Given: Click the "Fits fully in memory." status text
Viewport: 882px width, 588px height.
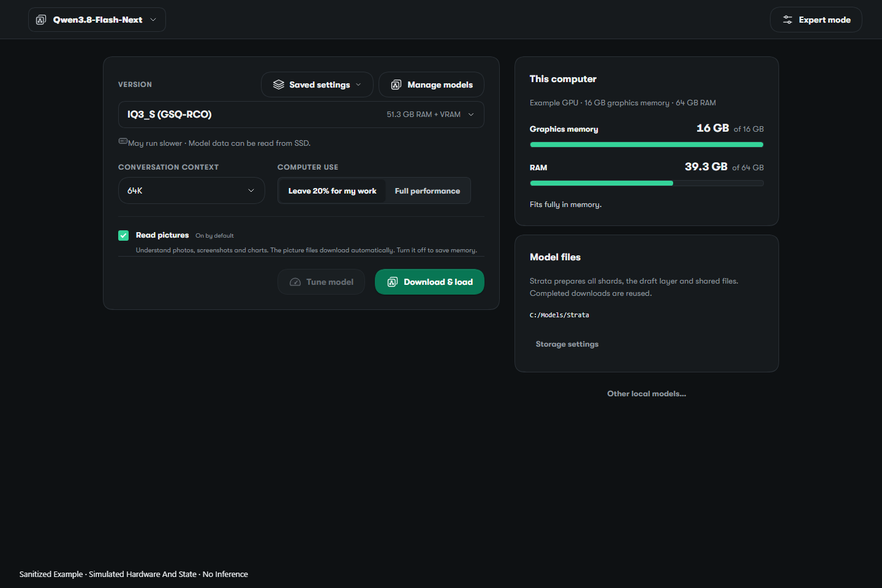Looking at the screenshot, I should coord(565,205).
